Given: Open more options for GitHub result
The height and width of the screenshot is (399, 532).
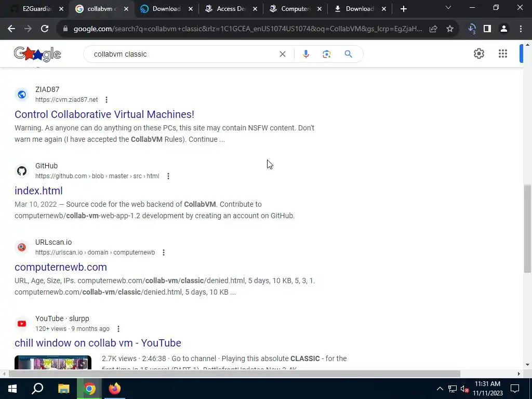Looking at the screenshot, I should [x=168, y=176].
